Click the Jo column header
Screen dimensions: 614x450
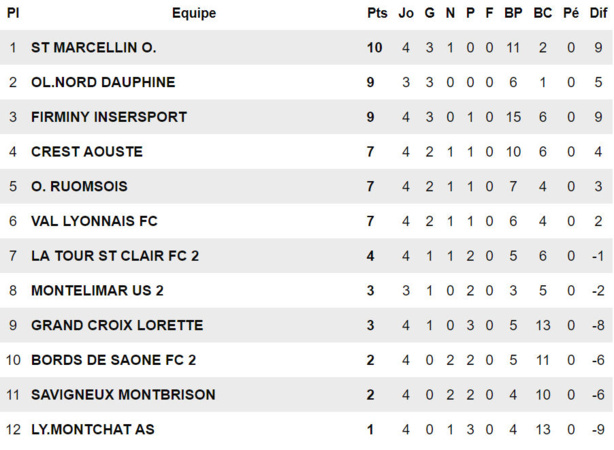406,13
